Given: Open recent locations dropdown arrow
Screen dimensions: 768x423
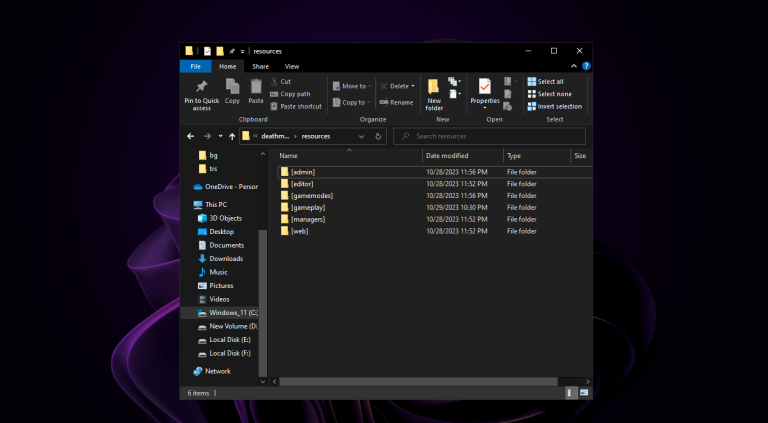Looking at the screenshot, I should pyautogui.click(x=219, y=136).
